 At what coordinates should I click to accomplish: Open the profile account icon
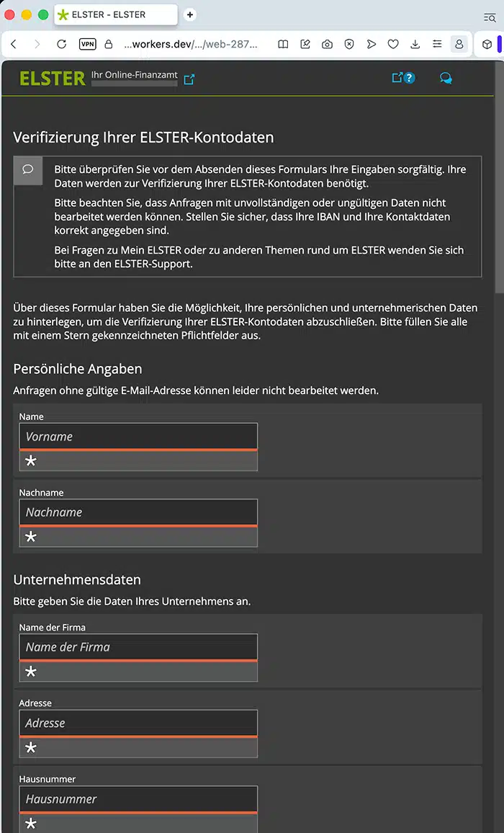459,44
